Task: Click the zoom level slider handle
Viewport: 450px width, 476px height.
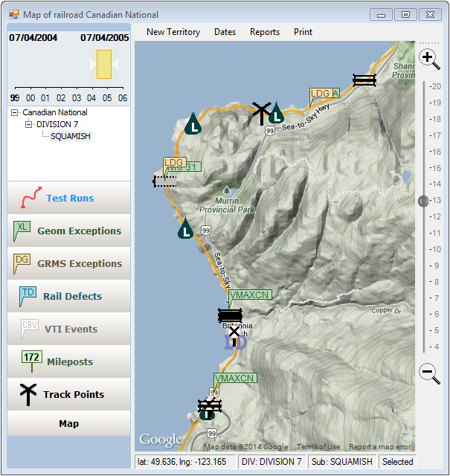Action: (424, 201)
